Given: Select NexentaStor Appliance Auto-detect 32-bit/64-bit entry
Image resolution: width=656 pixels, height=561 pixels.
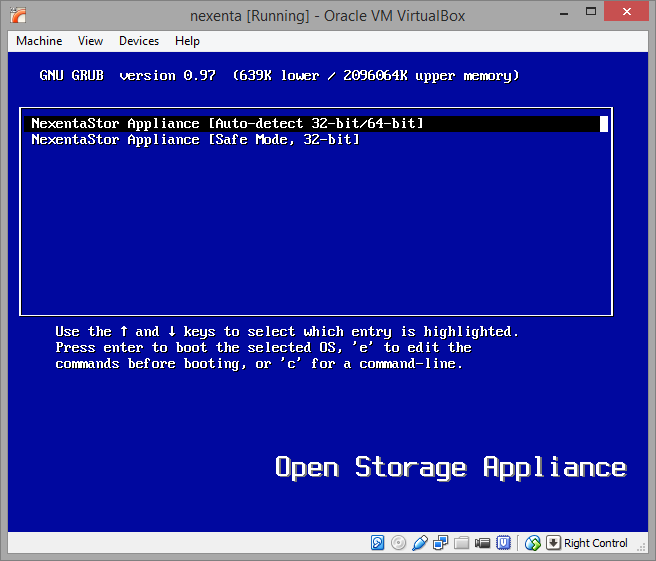Looking at the screenshot, I should tap(316, 123).
